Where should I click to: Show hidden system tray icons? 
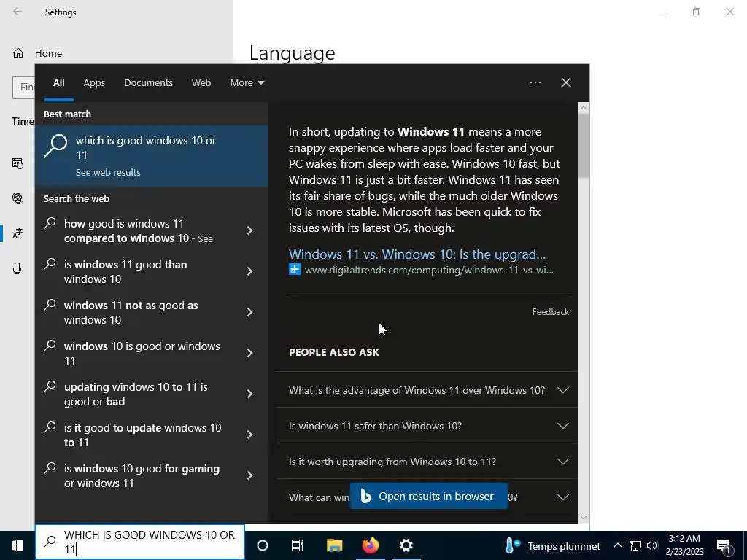pyautogui.click(x=617, y=545)
